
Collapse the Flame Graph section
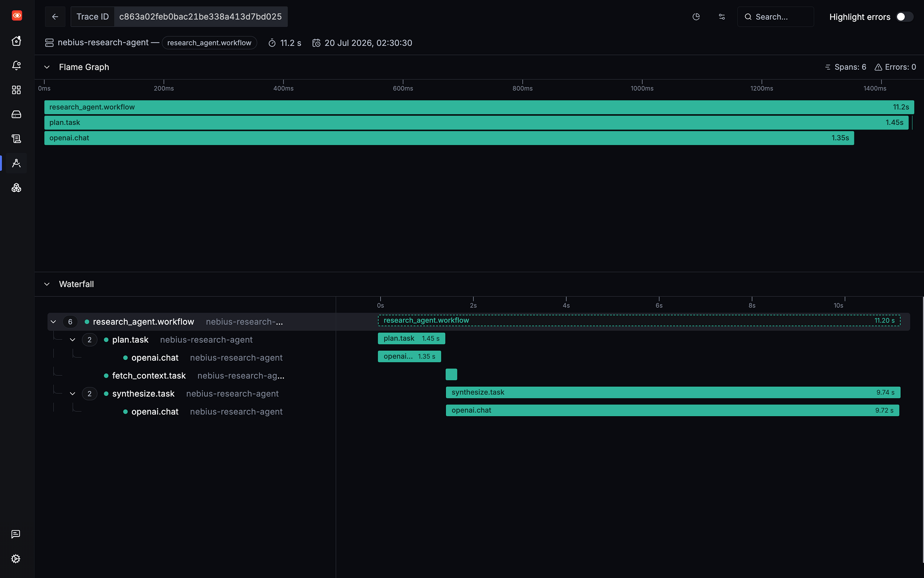pos(47,67)
